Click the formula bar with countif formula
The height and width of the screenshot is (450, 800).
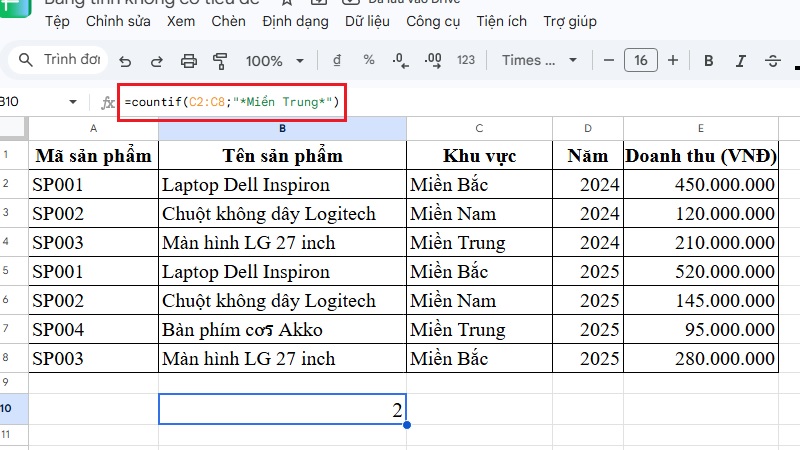tap(232, 102)
